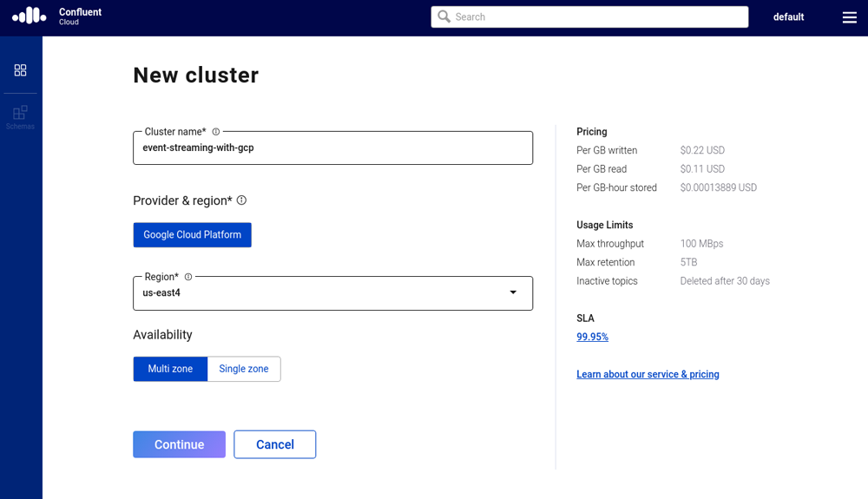868x499 pixels.
Task: Click the Deleted after 30 days text
Action: coord(725,281)
